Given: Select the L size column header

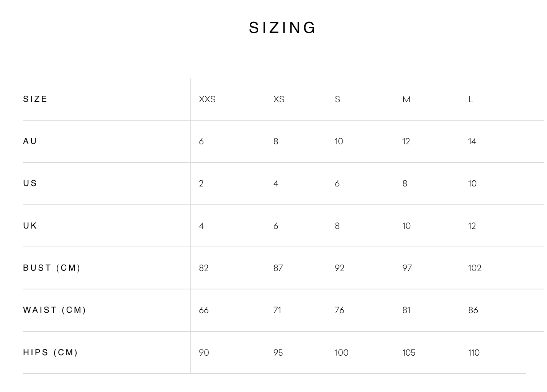Looking at the screenshot, I should pyautogui.click(x=471, y=100).
